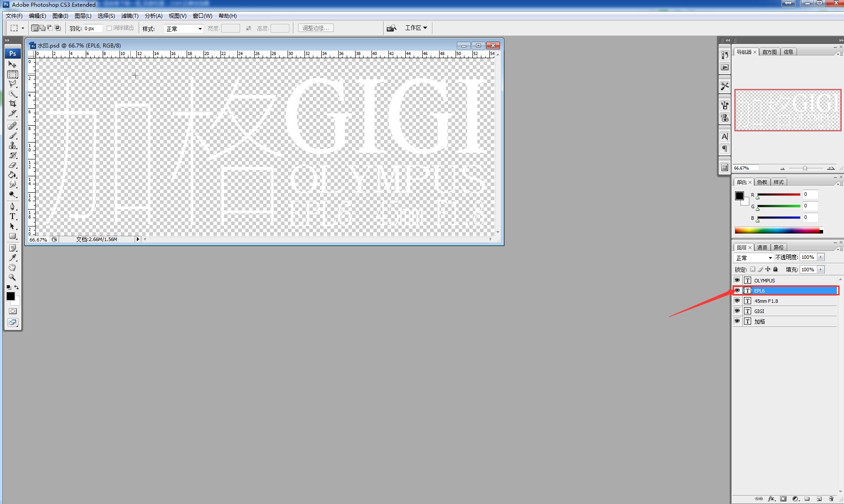
Task: Select the Dodge tool
Action: click(12, 194)
